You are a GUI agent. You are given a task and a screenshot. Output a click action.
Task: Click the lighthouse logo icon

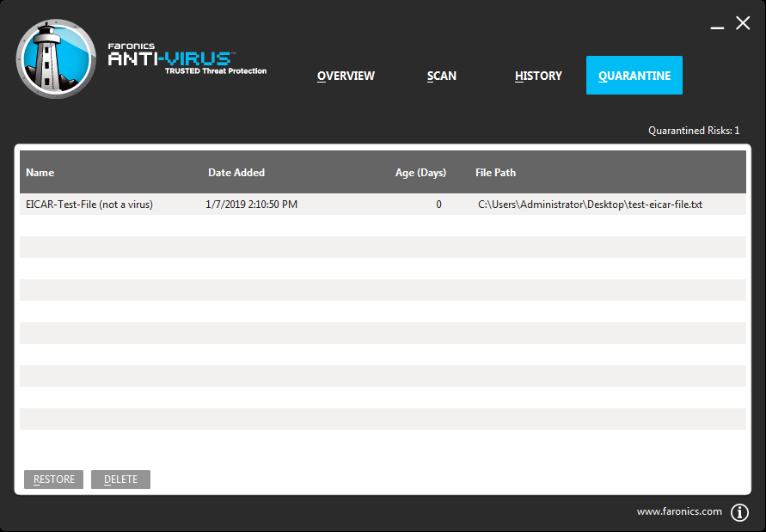(x=56, y=58)
